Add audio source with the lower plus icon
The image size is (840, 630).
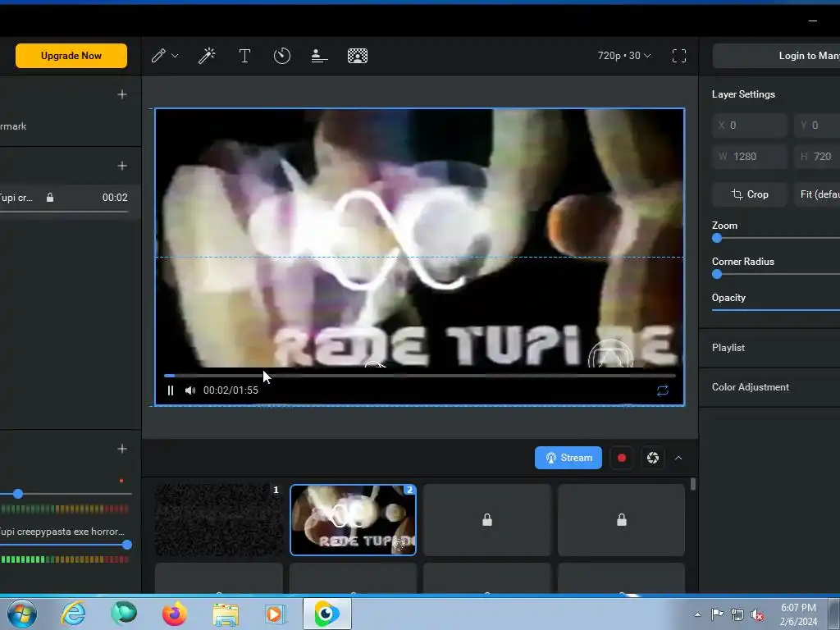tap(122, 449)
